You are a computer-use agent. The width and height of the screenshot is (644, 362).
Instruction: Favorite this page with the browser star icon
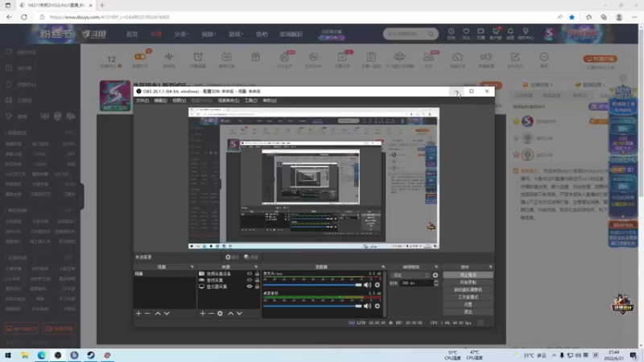pos(572,17)
